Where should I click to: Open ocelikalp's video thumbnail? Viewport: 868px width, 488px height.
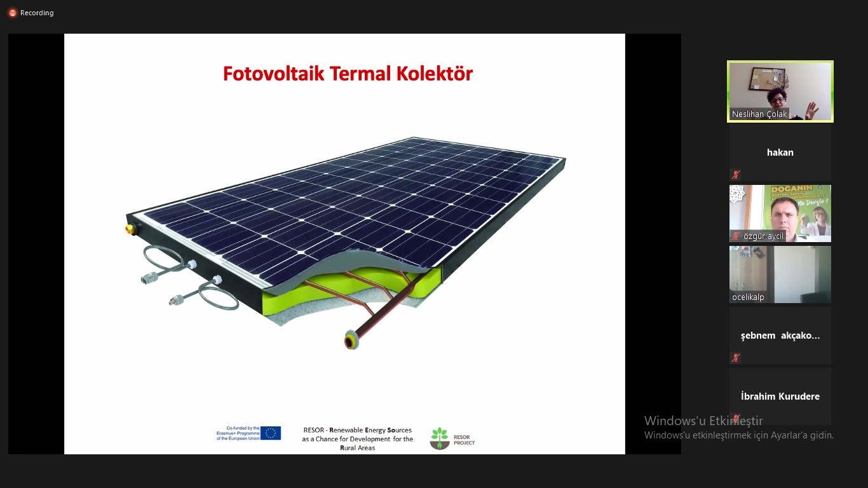pos(780,274)
